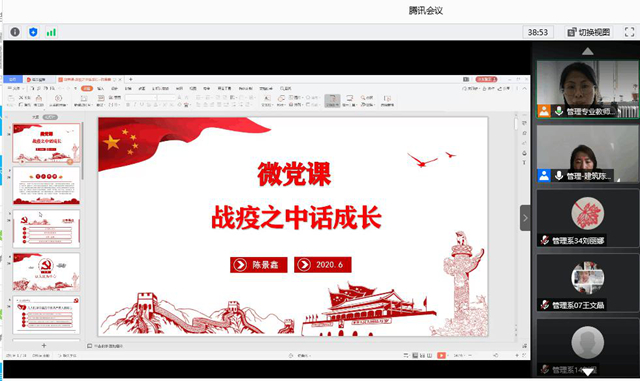The height and width of the screenshot is (381, 640).
Task: Check the green network signal icon
Action: 51,32
